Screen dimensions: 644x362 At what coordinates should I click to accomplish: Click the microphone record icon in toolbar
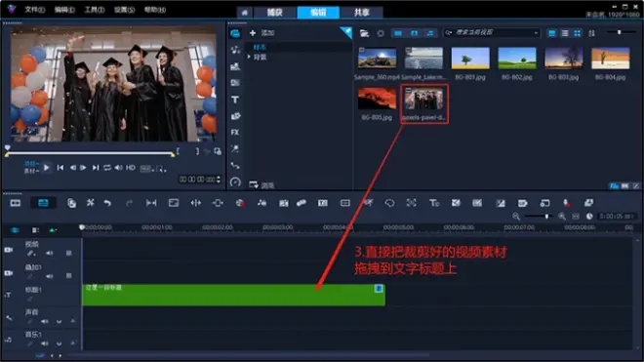[566, 203]
